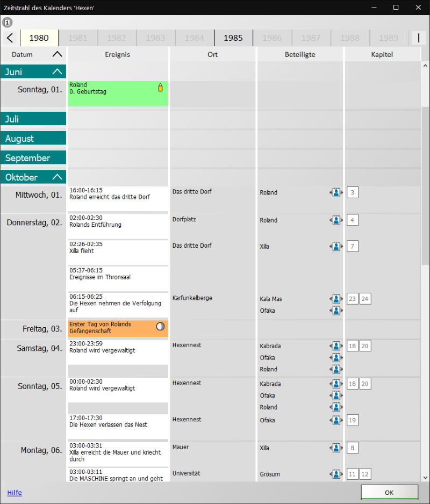430x504 pixels.
Task: Open chapter 3 badge for Mittwoch event
Action: point(352,192)
